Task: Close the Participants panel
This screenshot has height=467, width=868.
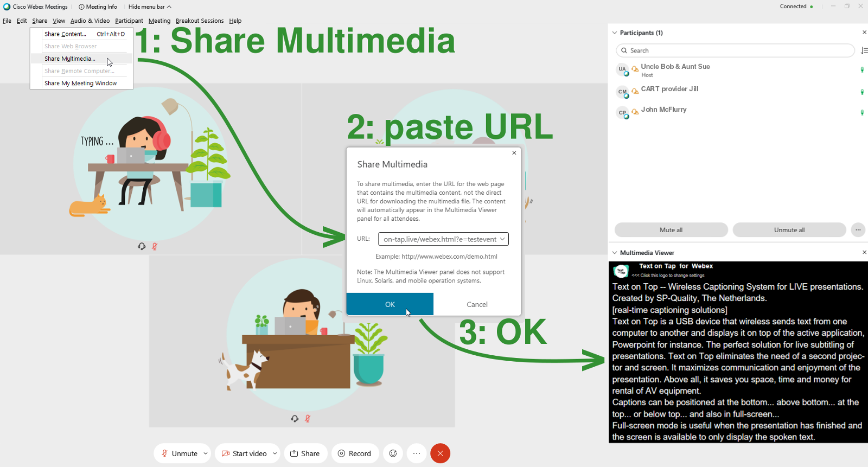Action: coord(864,33)
